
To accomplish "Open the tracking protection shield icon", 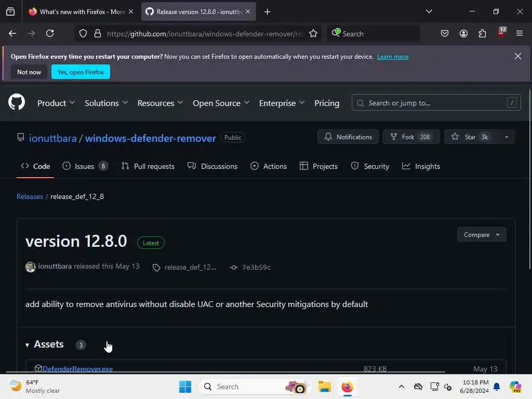I will point(83,33).
